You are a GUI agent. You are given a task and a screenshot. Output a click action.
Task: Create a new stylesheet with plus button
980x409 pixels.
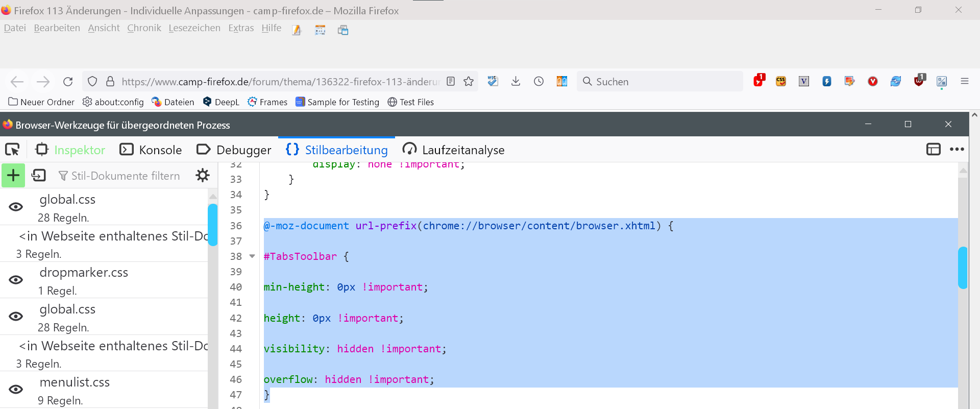(13, 176)
